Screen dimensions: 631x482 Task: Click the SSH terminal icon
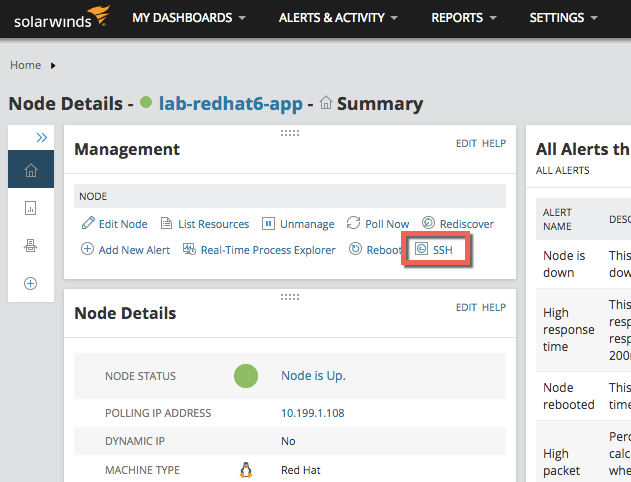(x=421, y=249)
